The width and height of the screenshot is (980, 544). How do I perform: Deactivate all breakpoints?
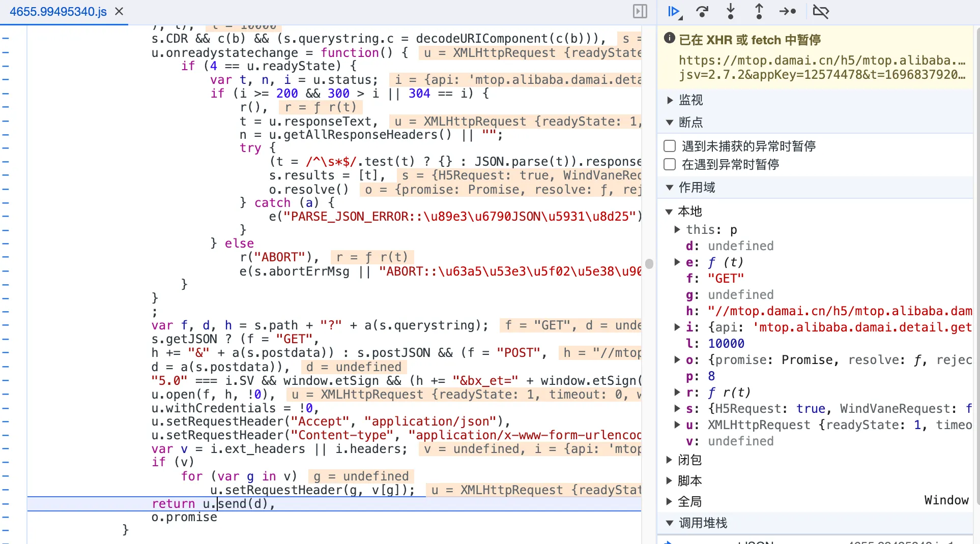pos(821,12)
